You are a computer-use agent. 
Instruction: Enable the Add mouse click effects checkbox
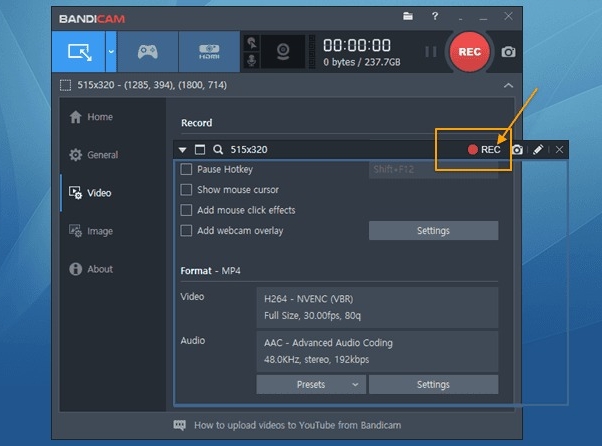(x=186, y=210)
